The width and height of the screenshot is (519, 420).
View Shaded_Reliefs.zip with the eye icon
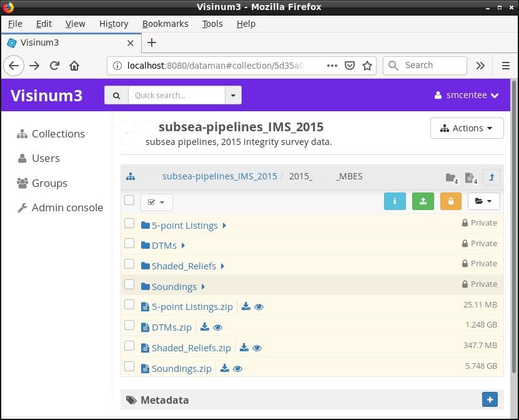257,348
